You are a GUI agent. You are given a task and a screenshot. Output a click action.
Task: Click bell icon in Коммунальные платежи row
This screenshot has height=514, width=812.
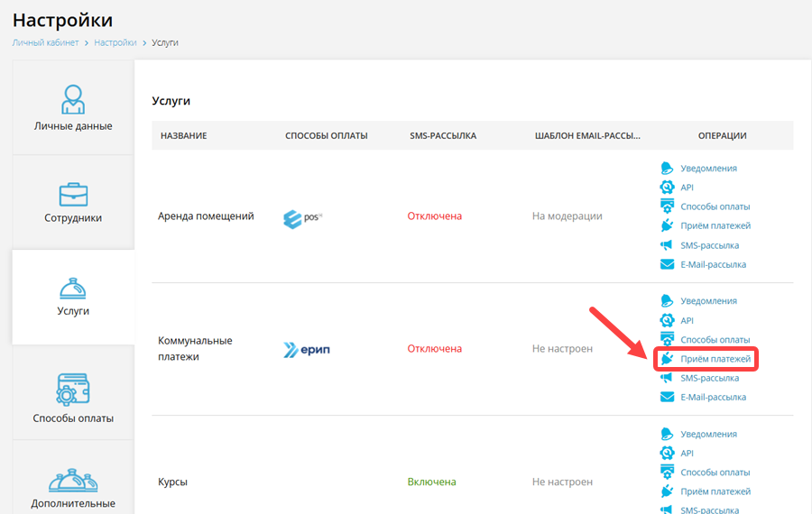coord(667,301)
